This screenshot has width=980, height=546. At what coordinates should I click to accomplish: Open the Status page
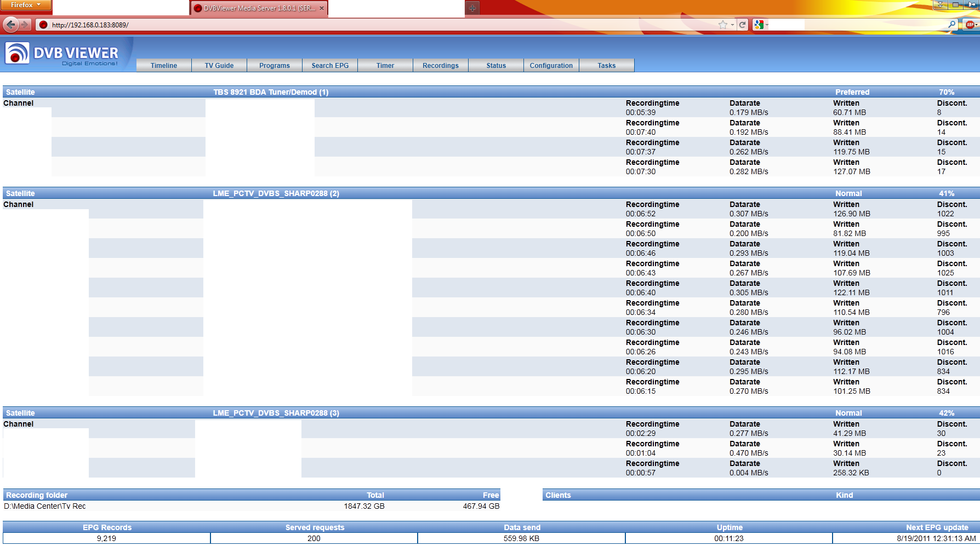coord(496,65)
